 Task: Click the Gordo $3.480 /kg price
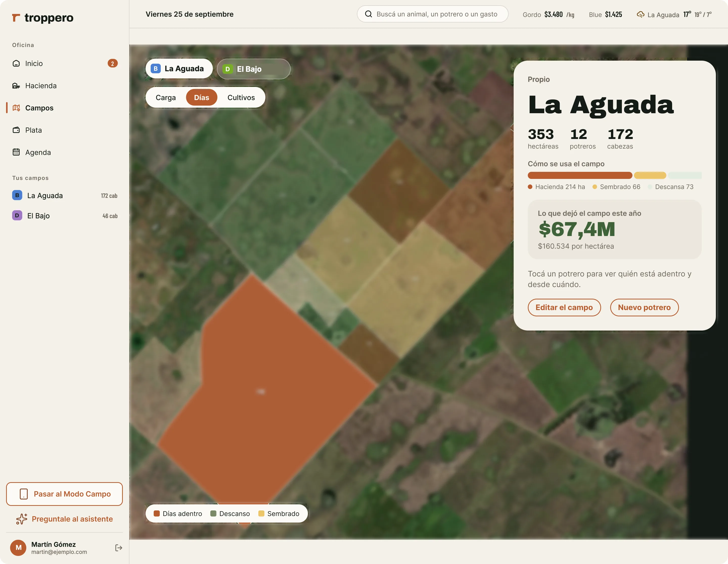548,14
